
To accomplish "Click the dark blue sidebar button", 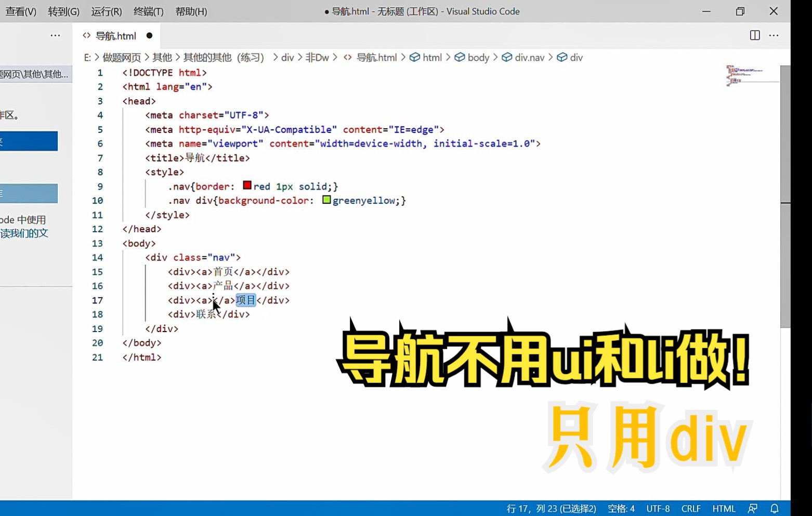I will coord(29,141).
